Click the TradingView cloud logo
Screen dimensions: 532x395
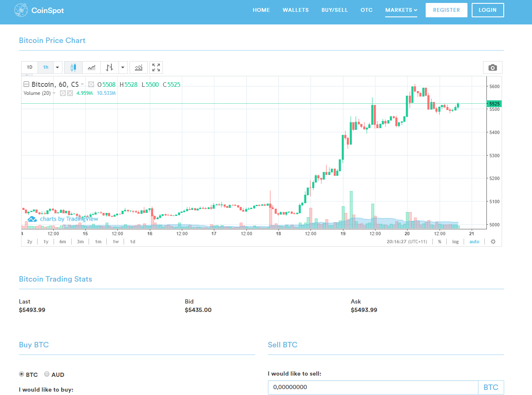(32, 219)
